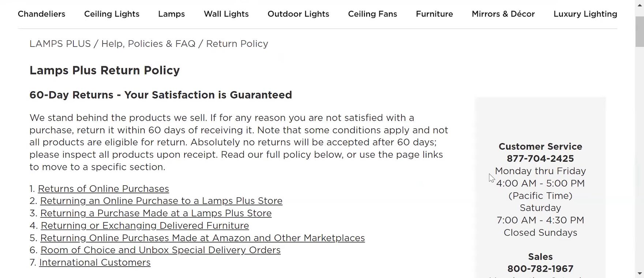
Task: Click the Customer Service number 877-704-2425
Action: (540, 159)
